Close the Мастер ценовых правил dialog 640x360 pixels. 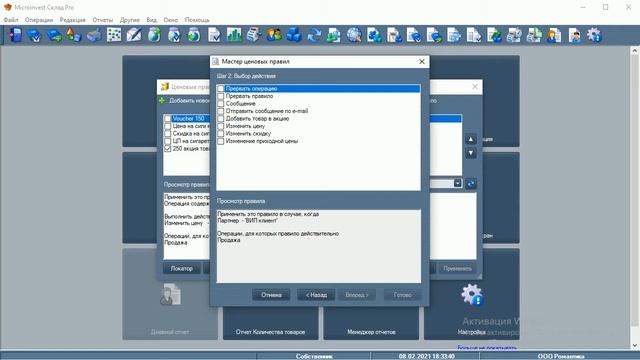(422, 62)
